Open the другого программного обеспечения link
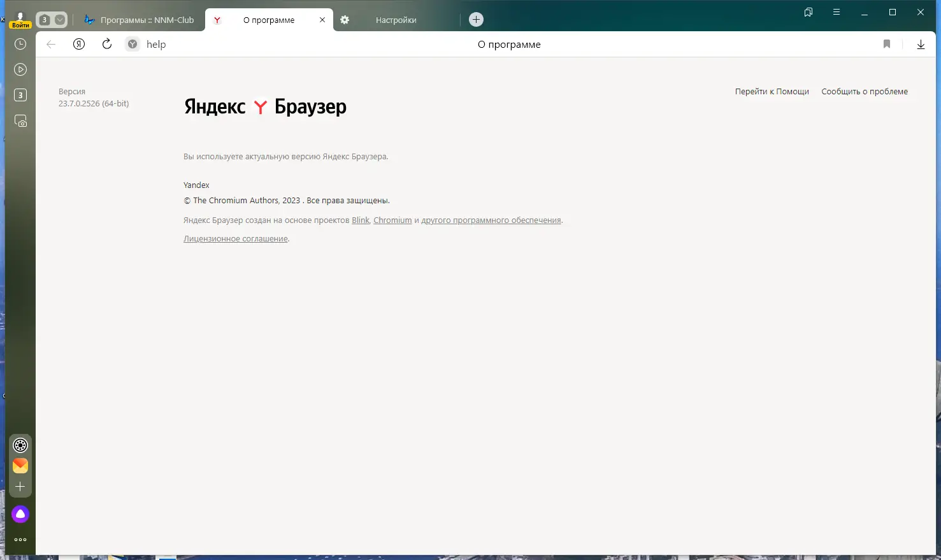 pyautogui.click(x=491, y=220)
